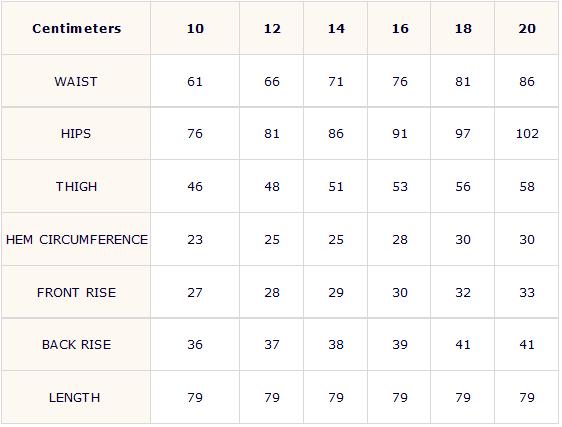Click the THIGH row label
Image resolution: width=562 pixels, height=427 pixels.
(76, 186)
